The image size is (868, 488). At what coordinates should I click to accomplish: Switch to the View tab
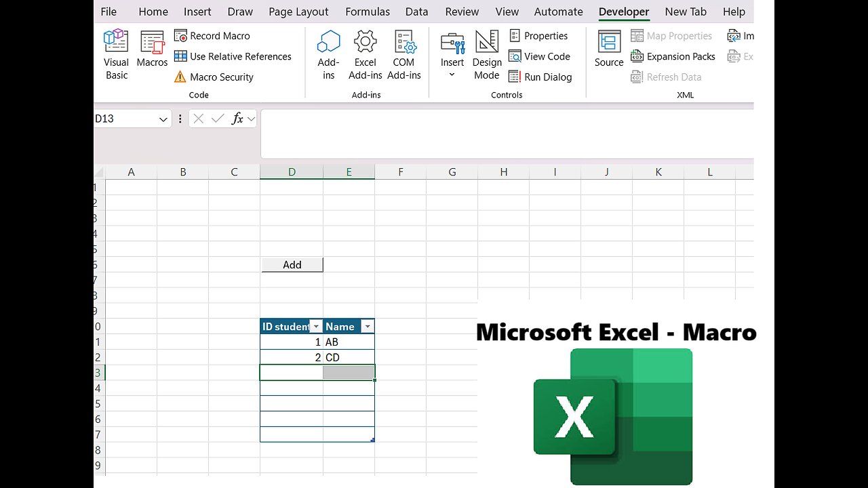[x=507, y=12]
